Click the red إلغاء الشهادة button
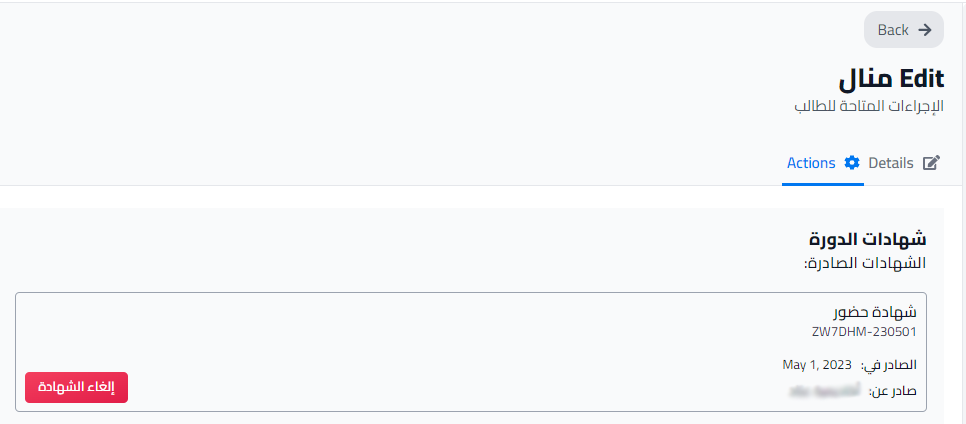Screen dimensions: 966x424 tap(76, 387)
